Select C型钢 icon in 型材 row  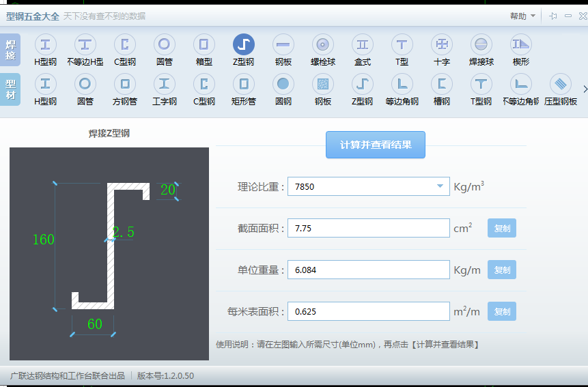tap(204, 84)
